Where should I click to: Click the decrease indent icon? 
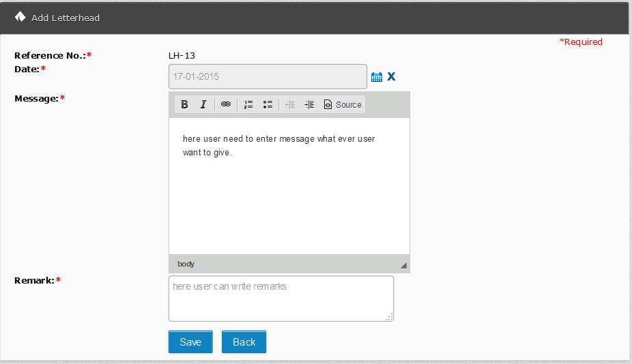click(290, 104)
